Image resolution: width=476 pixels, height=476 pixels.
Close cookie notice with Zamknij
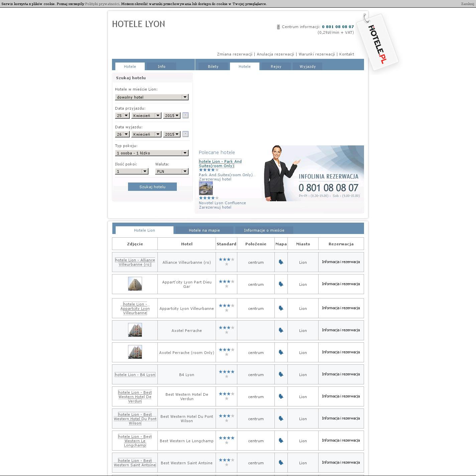[467, 4]
